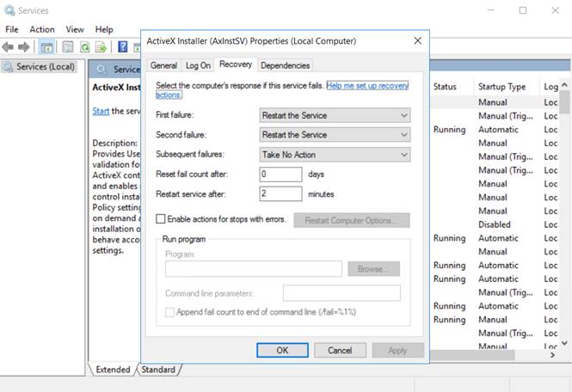Open the blue Help question mark icon
Screen dimensions: 572x392
click(123, 47)
